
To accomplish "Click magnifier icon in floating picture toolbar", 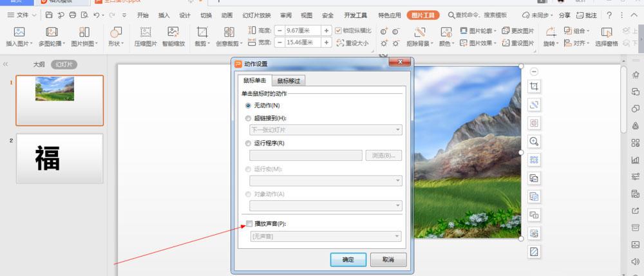I will [x=534, y=142].
